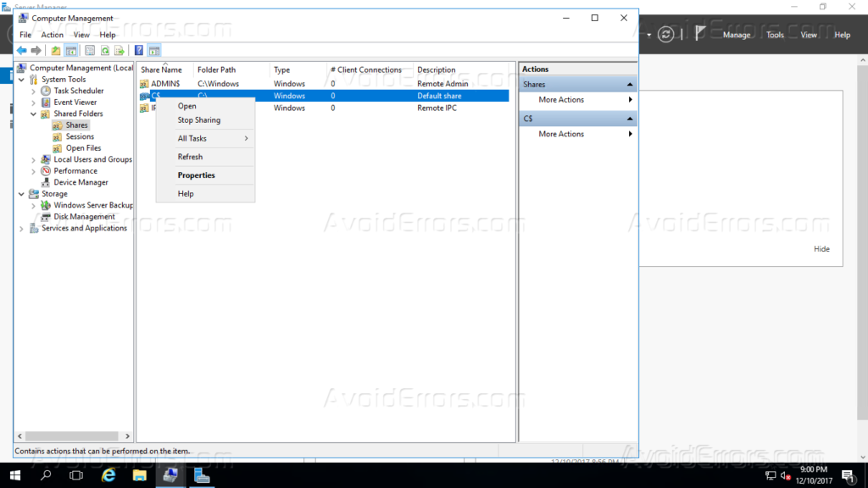Collapse the Shares section in Actions pane
868x488 pixels.
(x=630, y=85)
